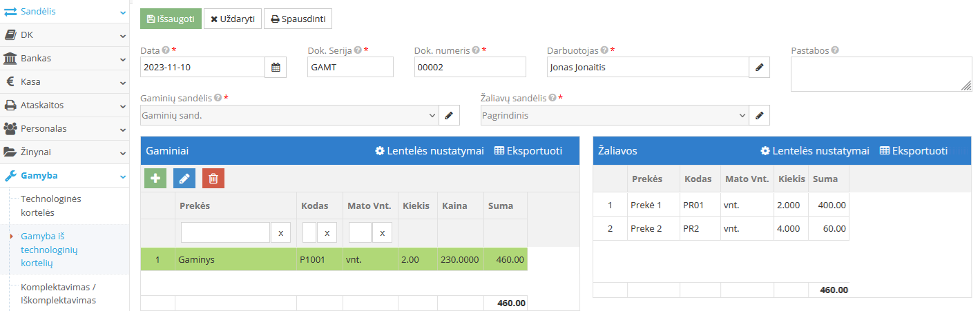
Task: Click the help icon next to Pastabos
Action: tap(835, 50)
